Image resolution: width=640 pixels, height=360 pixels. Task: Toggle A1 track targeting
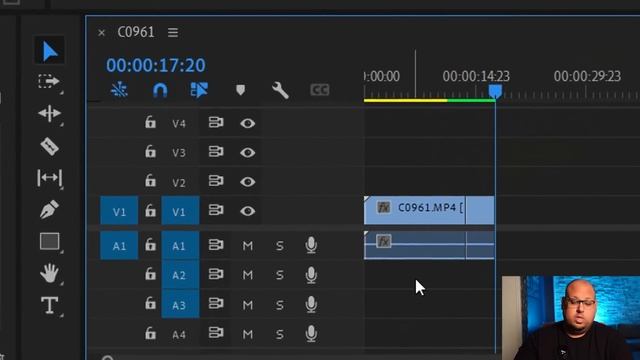180,245
